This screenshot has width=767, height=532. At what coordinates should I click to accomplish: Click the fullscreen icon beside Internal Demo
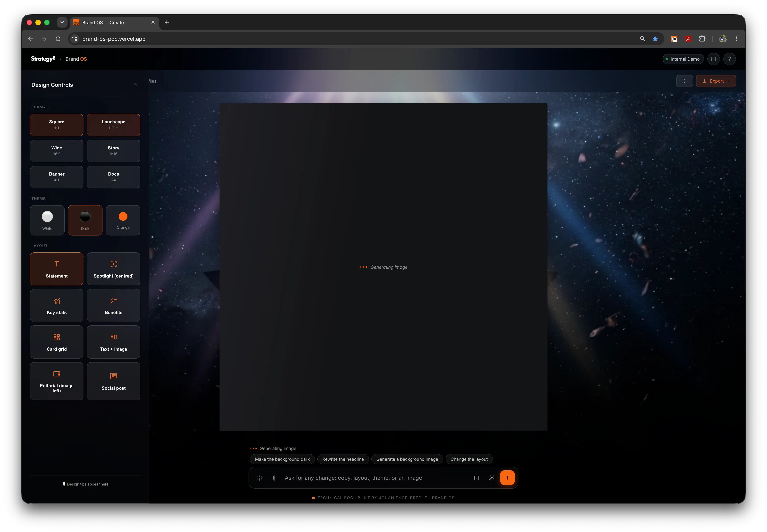[713, 59]
